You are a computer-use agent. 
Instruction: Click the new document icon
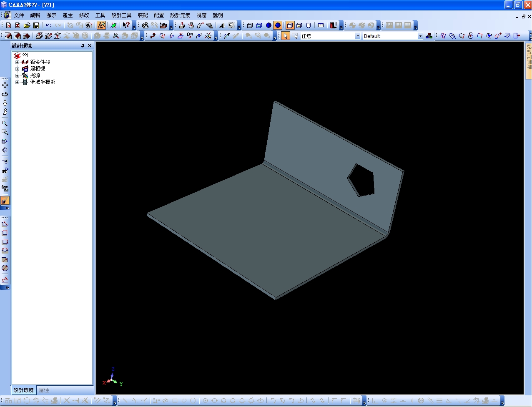8,25
